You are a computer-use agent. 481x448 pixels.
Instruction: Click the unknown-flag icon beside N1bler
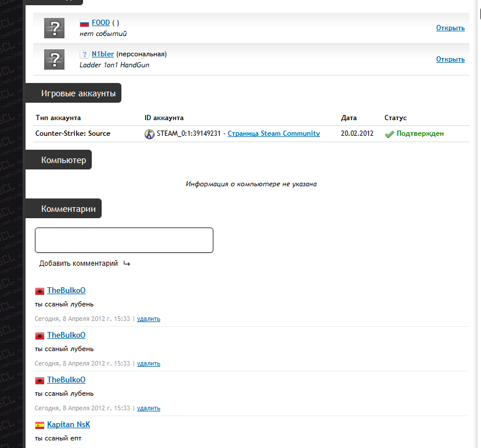click(x=84, y=55)
